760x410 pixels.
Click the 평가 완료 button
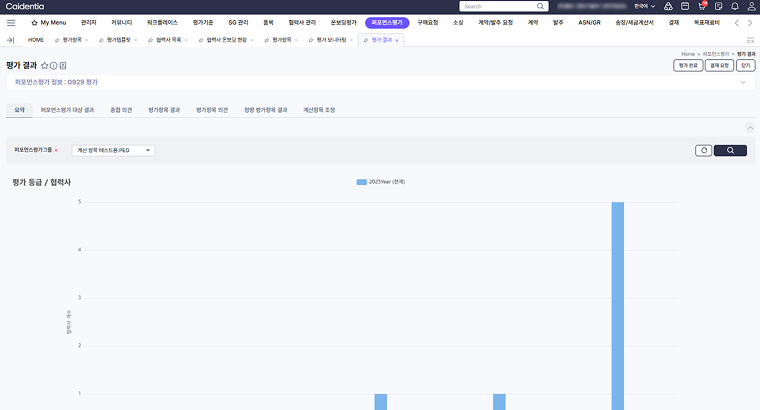point(688,65)
